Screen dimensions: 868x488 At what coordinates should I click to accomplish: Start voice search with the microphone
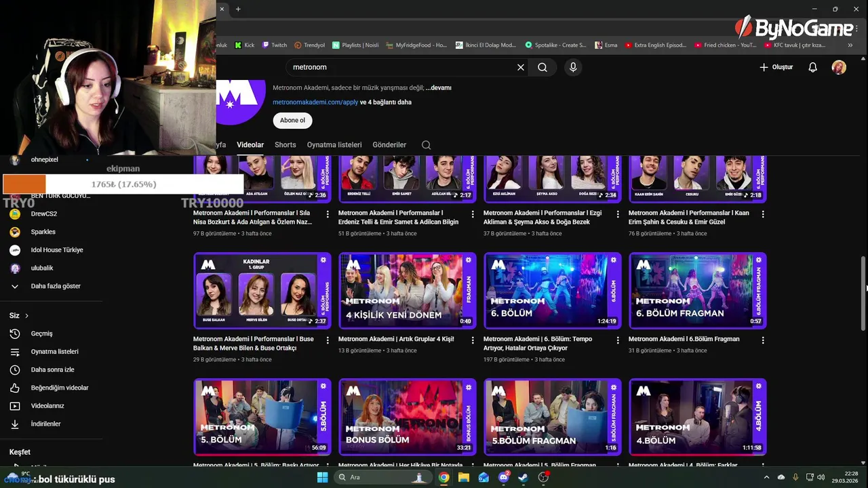[573, 67]
